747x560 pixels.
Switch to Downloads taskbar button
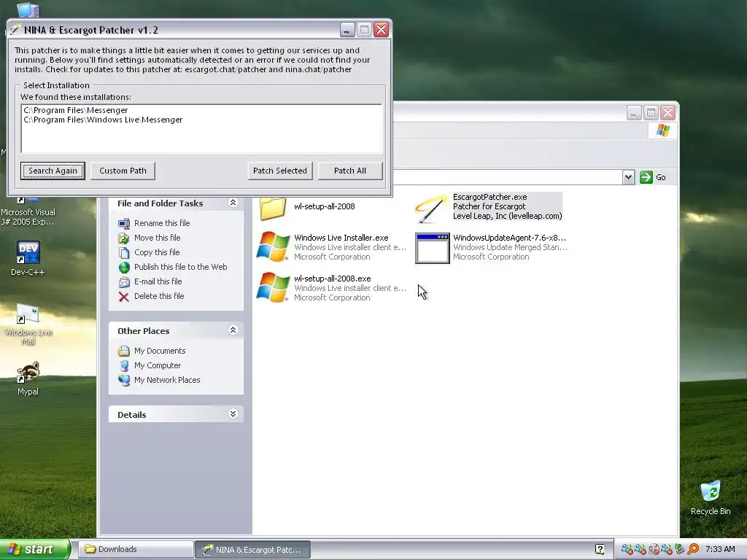pyautogui.click(x=136, y=550)
